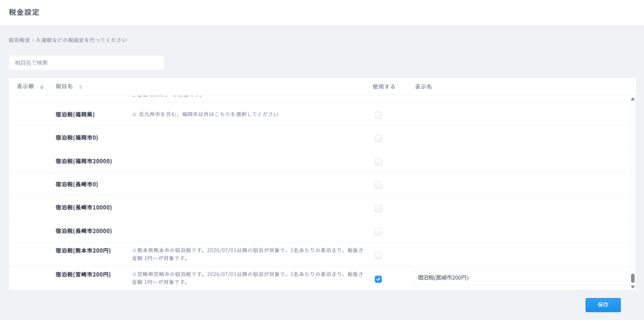Enable 宿泊税(福岡県) checkbox

click(x=378, y=115)
